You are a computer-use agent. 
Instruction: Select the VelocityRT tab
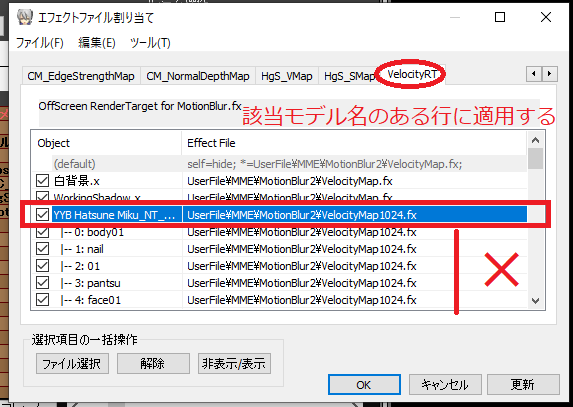coord(411,75)
